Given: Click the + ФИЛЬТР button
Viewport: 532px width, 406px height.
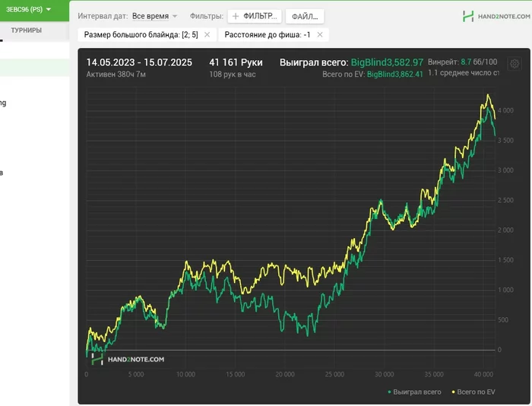Looking at the screenshot, I should click(x=255, y=16).
